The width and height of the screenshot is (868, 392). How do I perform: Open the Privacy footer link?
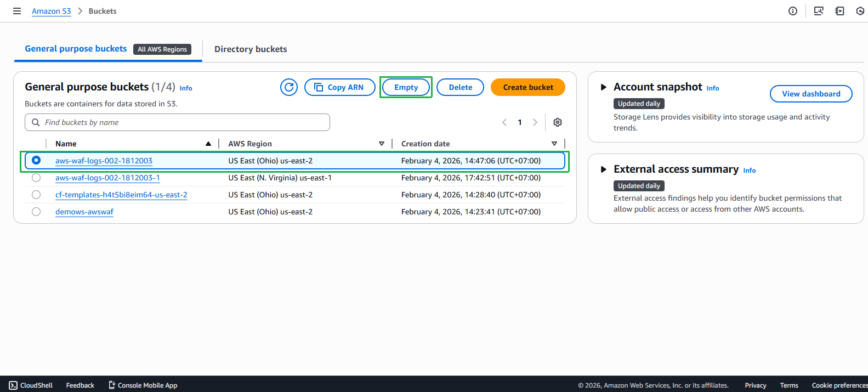click(x=756, y=385)
